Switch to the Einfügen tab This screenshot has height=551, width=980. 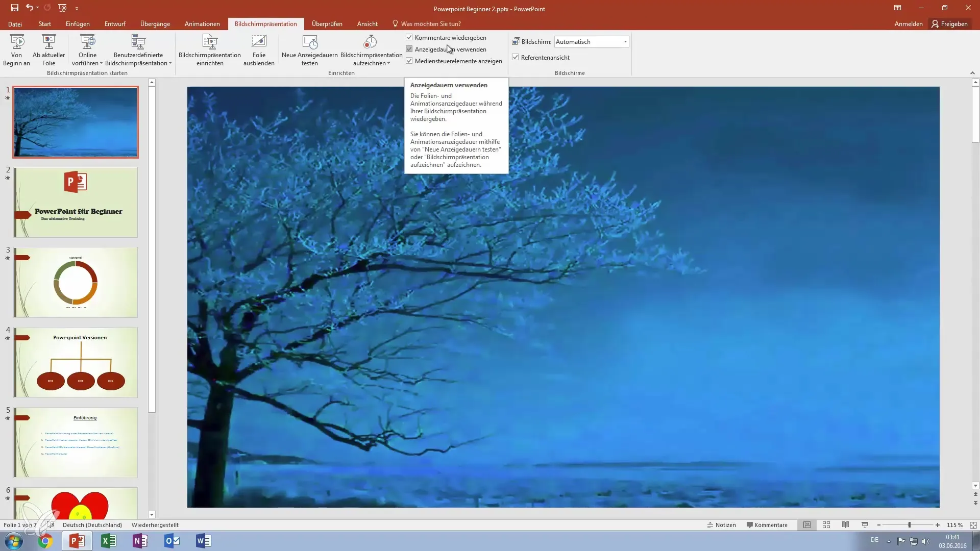click(78, 24)
